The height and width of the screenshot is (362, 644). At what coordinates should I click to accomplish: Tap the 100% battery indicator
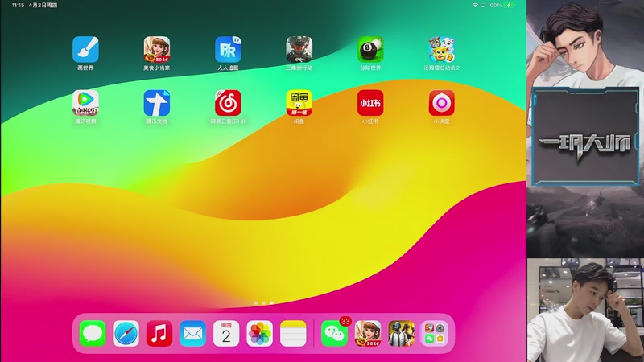pos(501,6)
